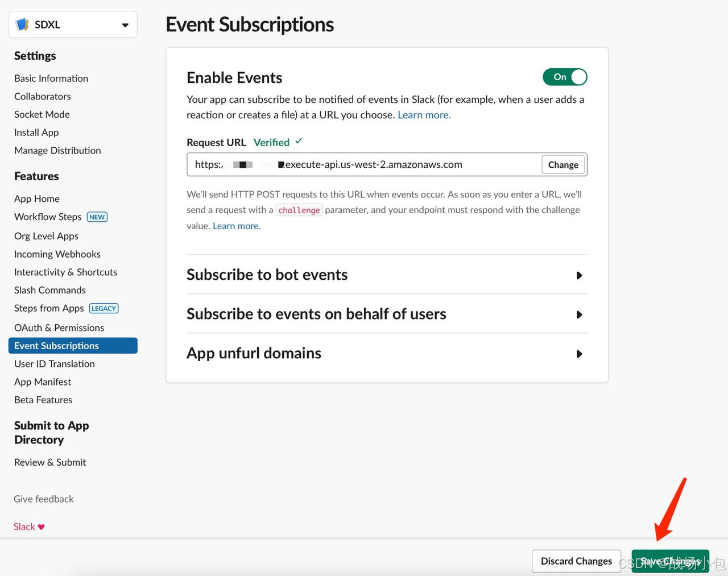Viewport: 728px width, 576px height.
Task: Click the Submit to App Directory heading
Action: point(52,433)
